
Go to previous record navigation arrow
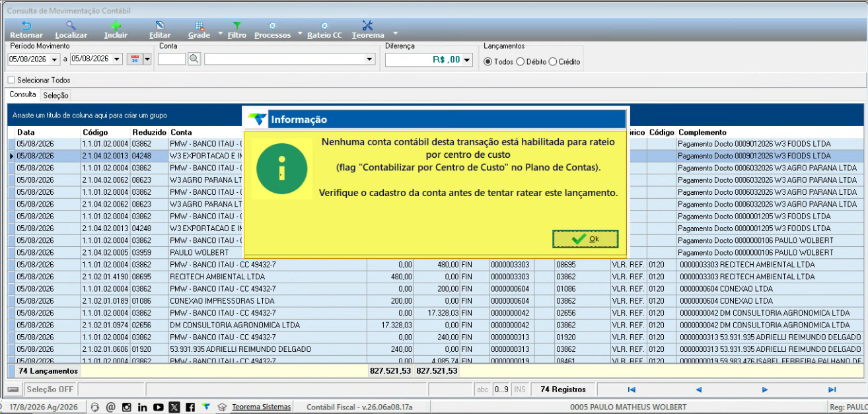698,390
